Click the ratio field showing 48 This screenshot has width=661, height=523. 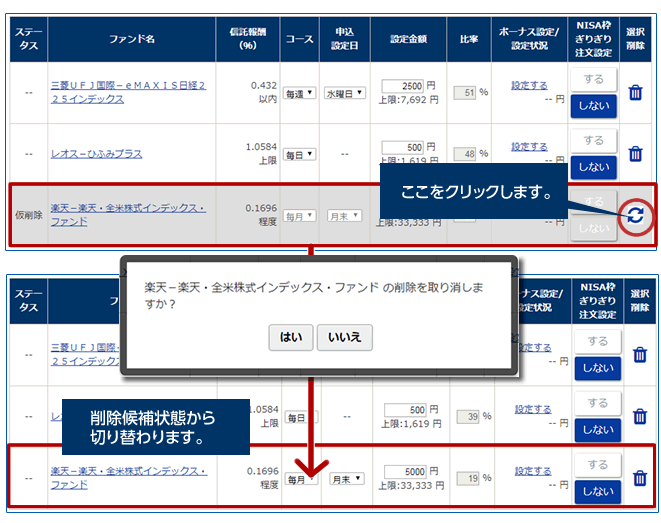click(465, 154)
